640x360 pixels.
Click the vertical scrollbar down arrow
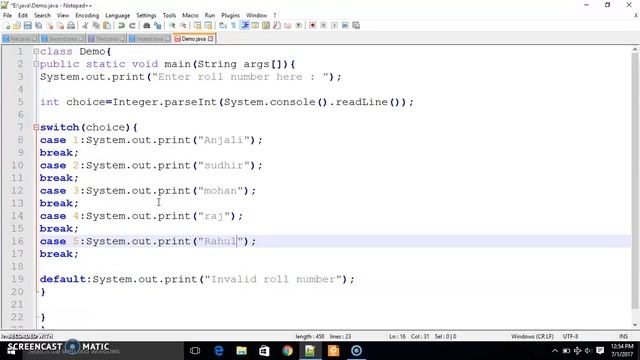(x=635, y=325)
